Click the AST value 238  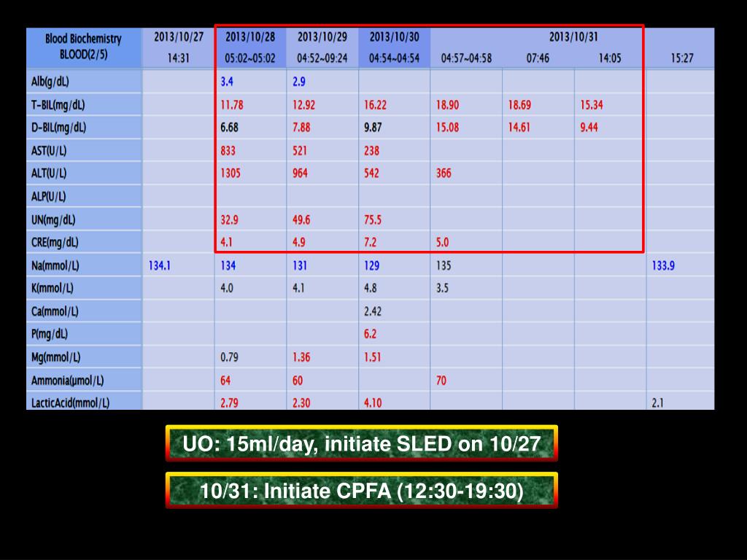click(x=371, y=150)
